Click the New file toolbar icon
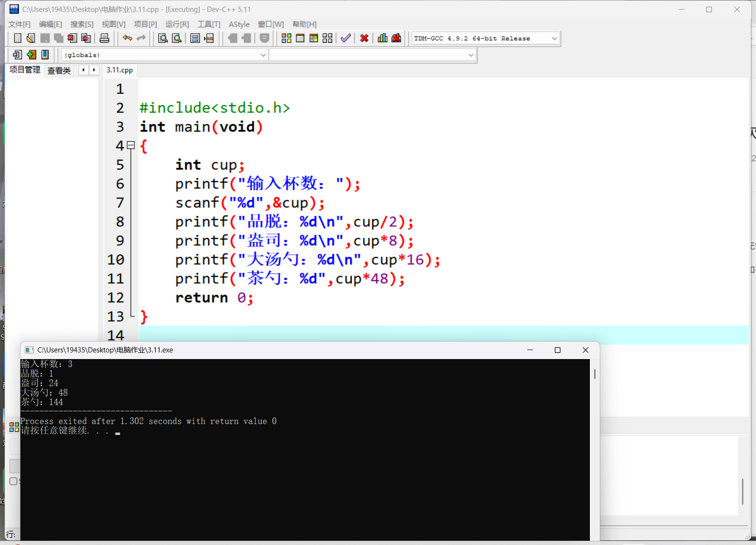This screenshot has width=756, height=545. [x=18, y=38]
